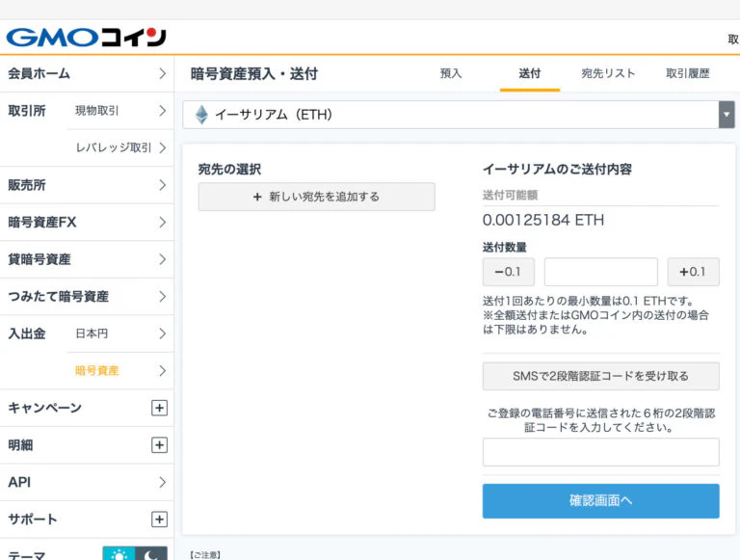This screenshot has height=560, width=740.
Task: Click the chevron next to 日本円
Action: pyautogui.click(x=162, y=333)
